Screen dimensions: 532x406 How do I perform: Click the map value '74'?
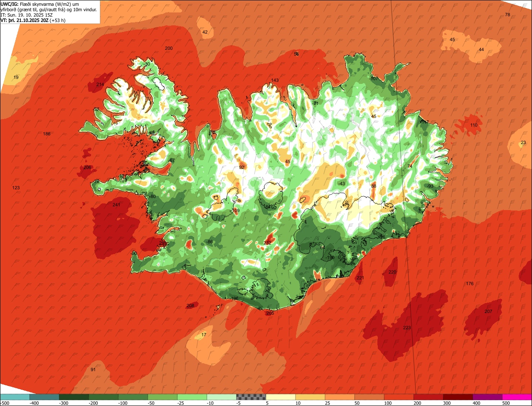(410, 166)
